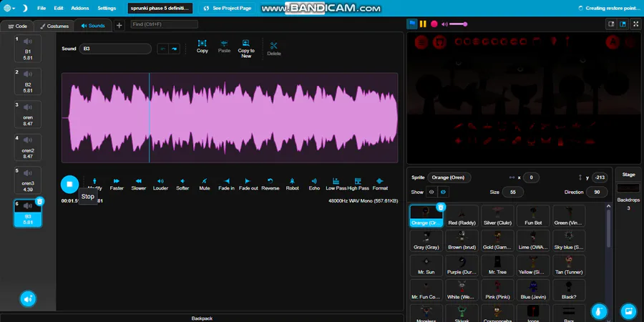The image size is (644, 322).
Task: Click the Paste tool
Action: [x=224, y=47]
